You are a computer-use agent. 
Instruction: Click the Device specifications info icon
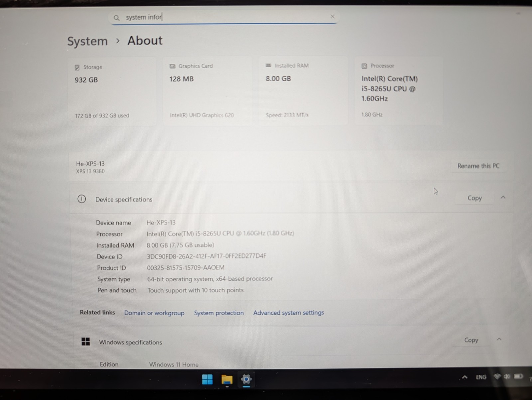(82, 199)
